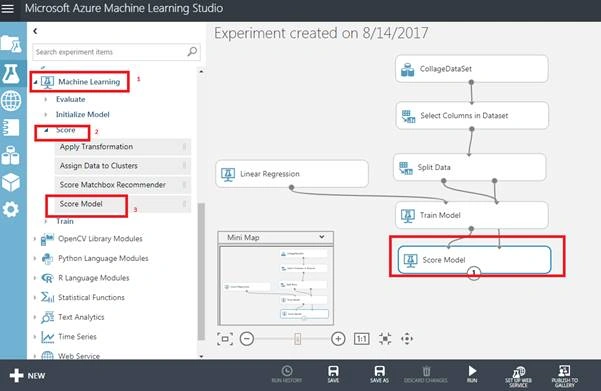
Task: Expand Python Language Modules category
Action: click(x=34, y=258)
